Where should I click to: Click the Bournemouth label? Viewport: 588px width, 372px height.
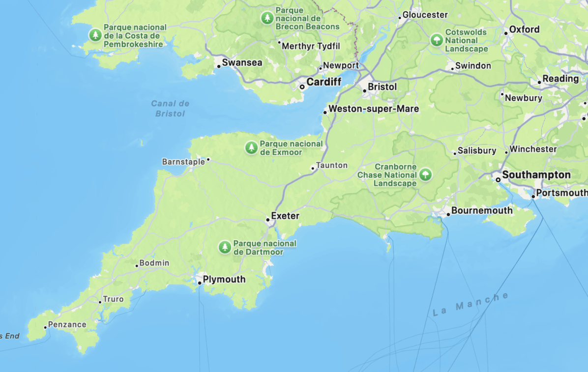[482, 210]
